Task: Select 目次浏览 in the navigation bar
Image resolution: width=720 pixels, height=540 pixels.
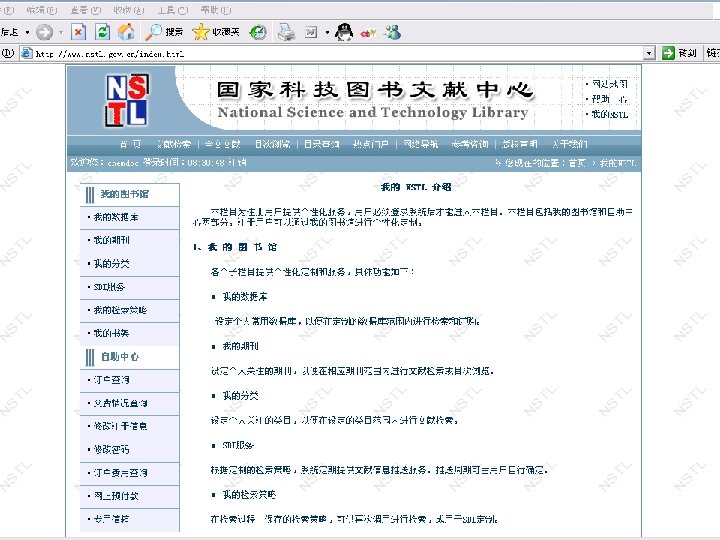Action: (x=273, y=144)
